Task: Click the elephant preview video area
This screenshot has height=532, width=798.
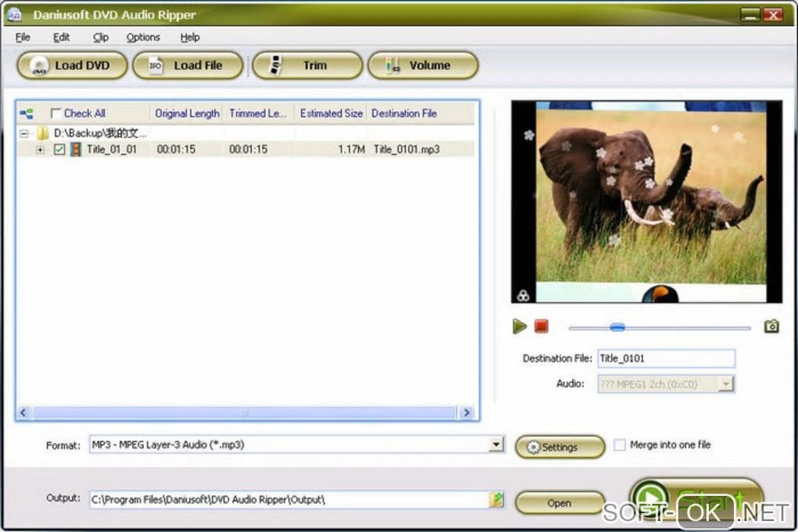Action: point(646,202)
